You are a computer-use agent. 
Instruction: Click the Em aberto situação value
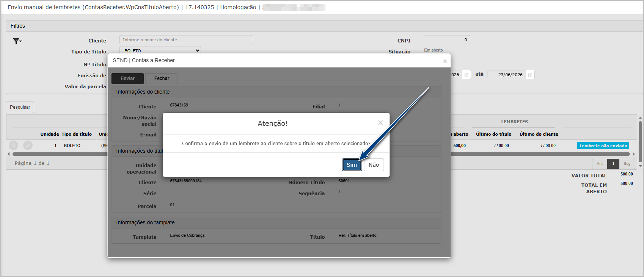coord(434,50)
